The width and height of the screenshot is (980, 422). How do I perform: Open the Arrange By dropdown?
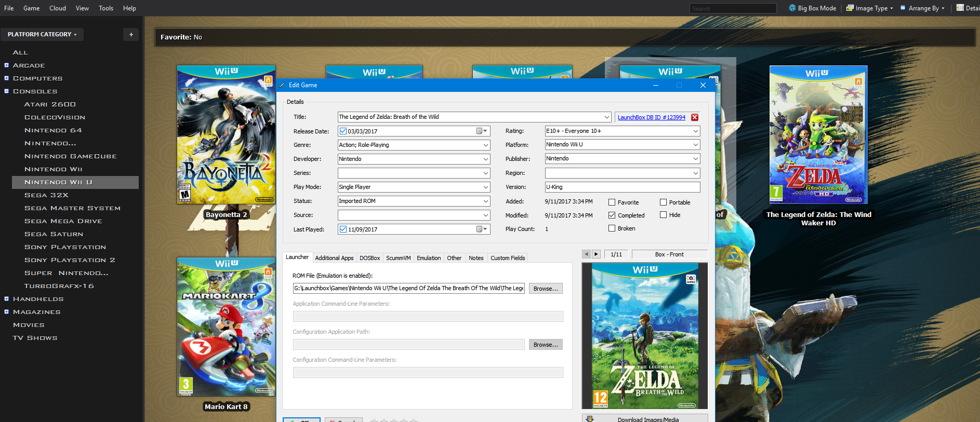[x=922, y=8]
